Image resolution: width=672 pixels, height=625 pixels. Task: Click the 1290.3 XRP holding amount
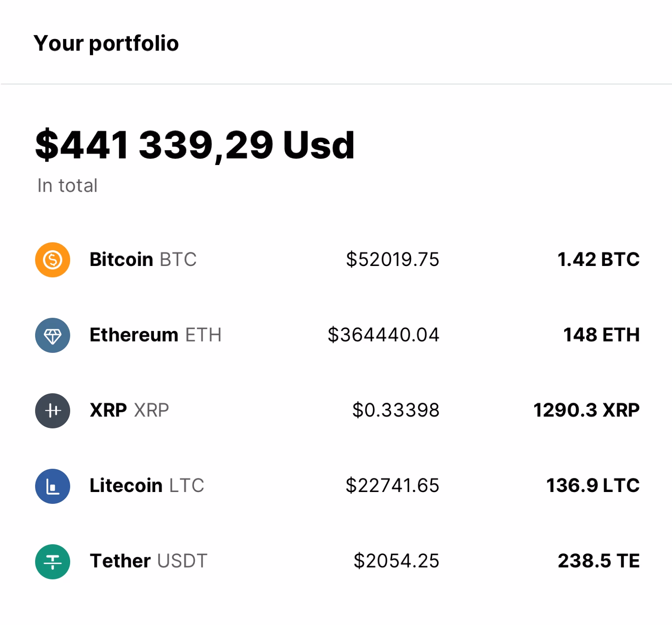coord(586,410)
